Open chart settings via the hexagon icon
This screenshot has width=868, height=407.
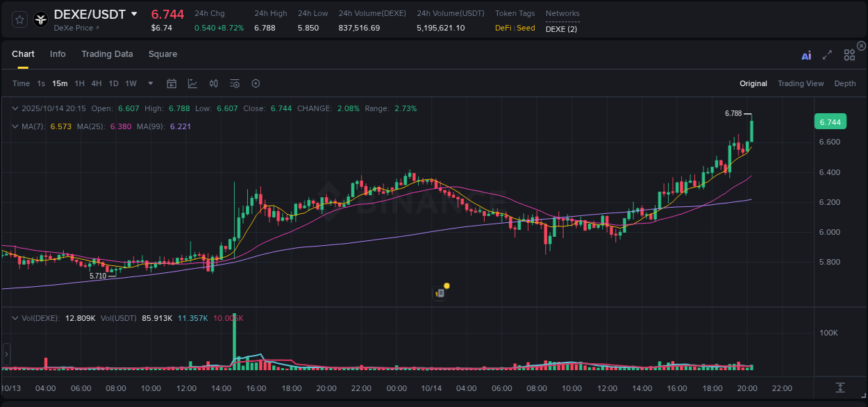click(256, 83)
